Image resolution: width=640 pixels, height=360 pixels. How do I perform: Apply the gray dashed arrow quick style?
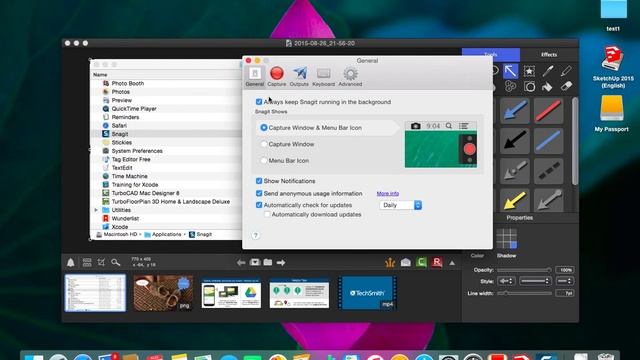[x=515, y=171]
